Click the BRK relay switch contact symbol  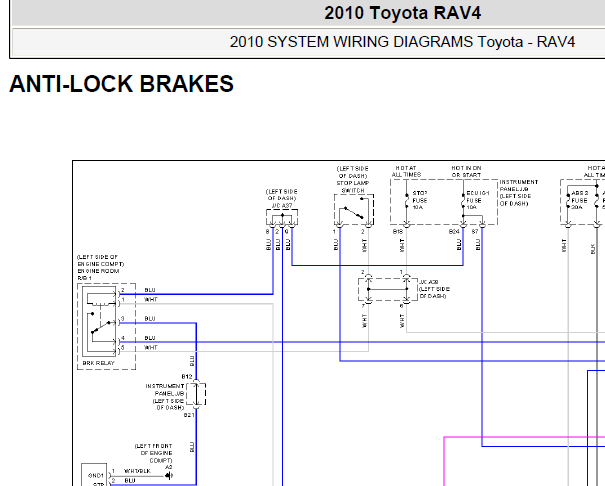pyautogui.click(x=101, y=327)
